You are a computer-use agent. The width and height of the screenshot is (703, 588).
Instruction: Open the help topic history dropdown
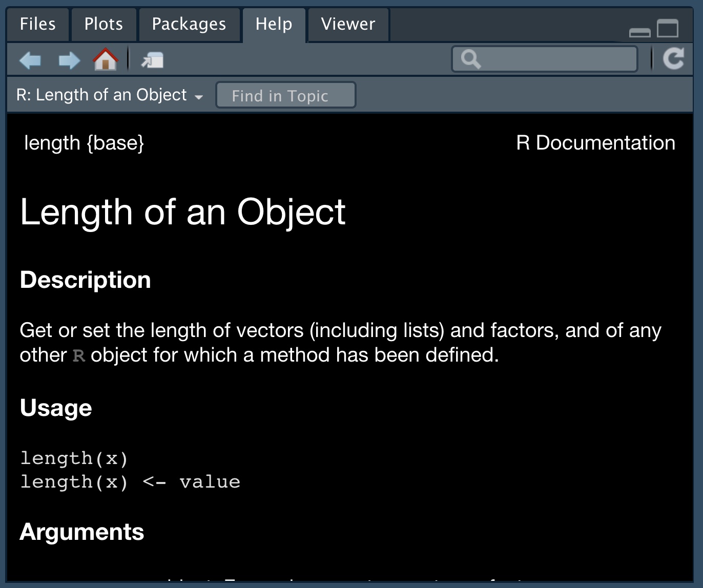tap(199, 95)
